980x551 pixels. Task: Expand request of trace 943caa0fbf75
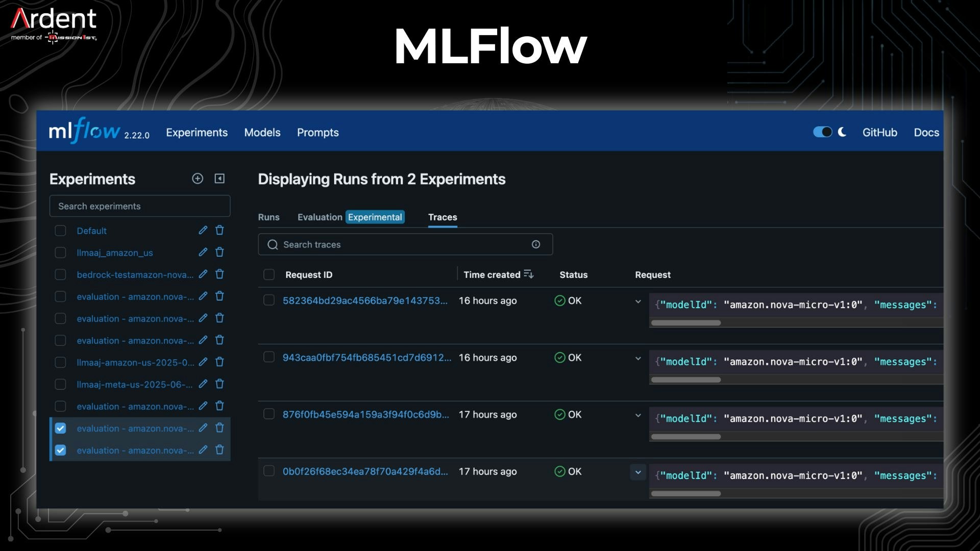638,359
